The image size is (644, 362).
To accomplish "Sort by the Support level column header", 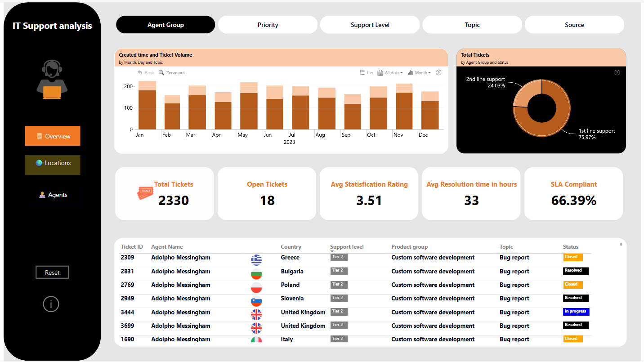I will (x=347, y=247).
